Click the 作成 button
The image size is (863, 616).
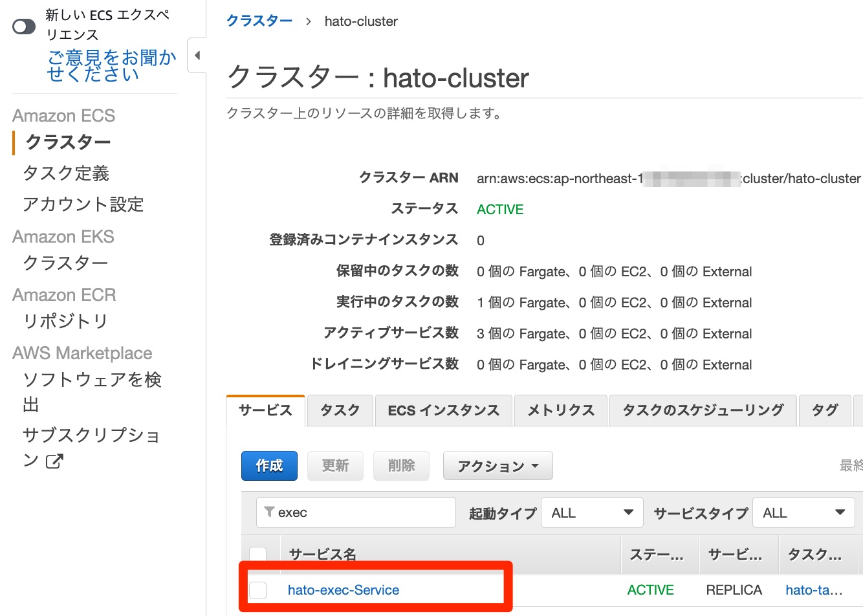coord(269,465)
